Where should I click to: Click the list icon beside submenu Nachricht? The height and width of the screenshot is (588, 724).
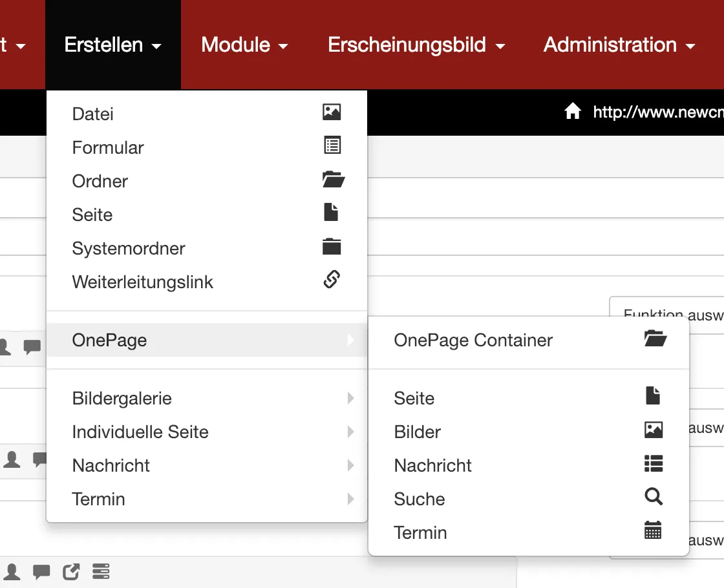click(x=654, y=463)
